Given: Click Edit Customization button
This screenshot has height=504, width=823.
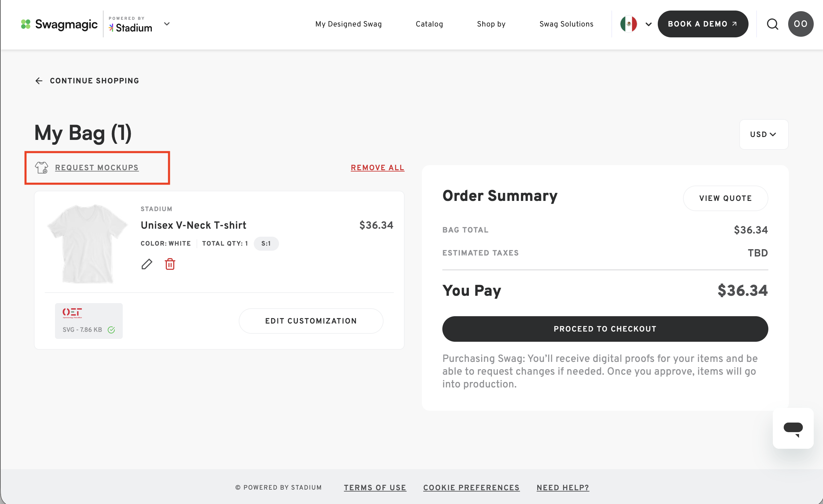Looking at the screenshot, I should tap(311, 321).
